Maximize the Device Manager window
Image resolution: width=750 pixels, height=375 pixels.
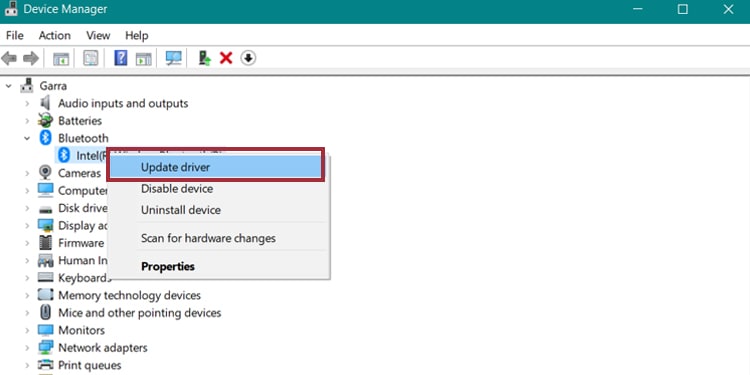tap(683, 9)
